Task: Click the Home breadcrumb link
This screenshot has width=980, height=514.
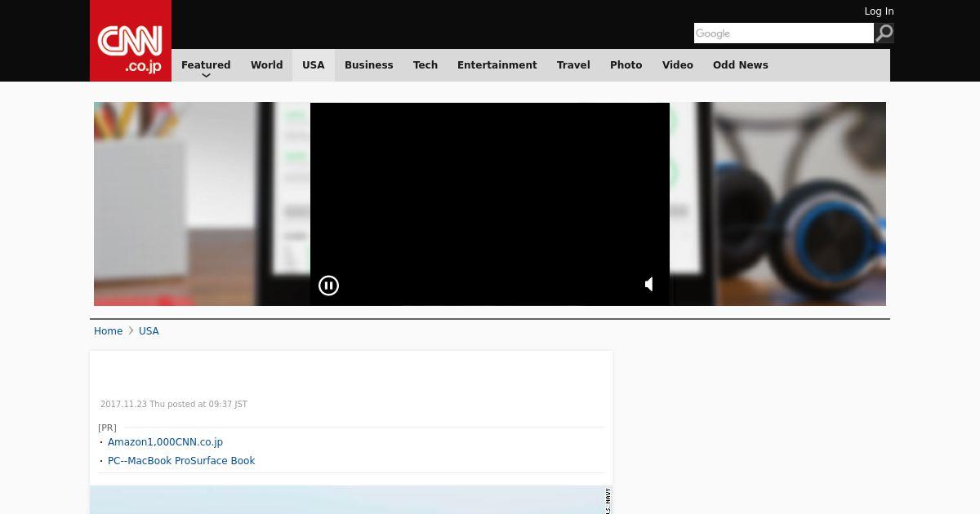Action: [108, 331]
